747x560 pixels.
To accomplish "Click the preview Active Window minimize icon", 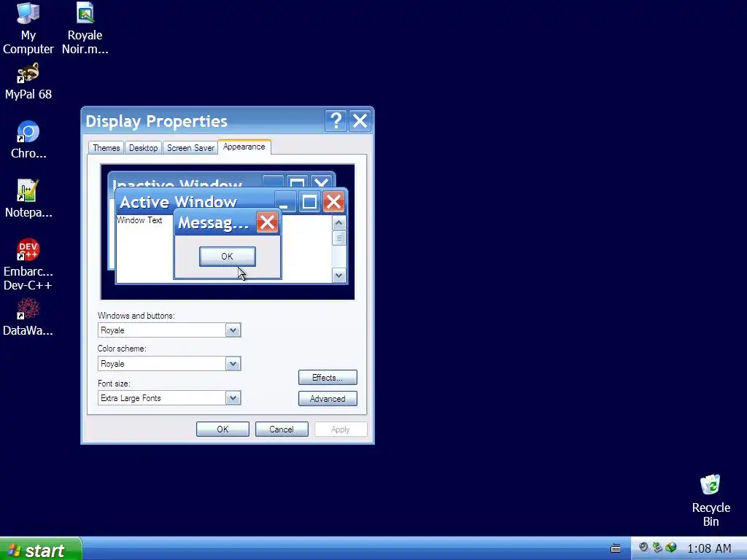I will coord(285,202).
